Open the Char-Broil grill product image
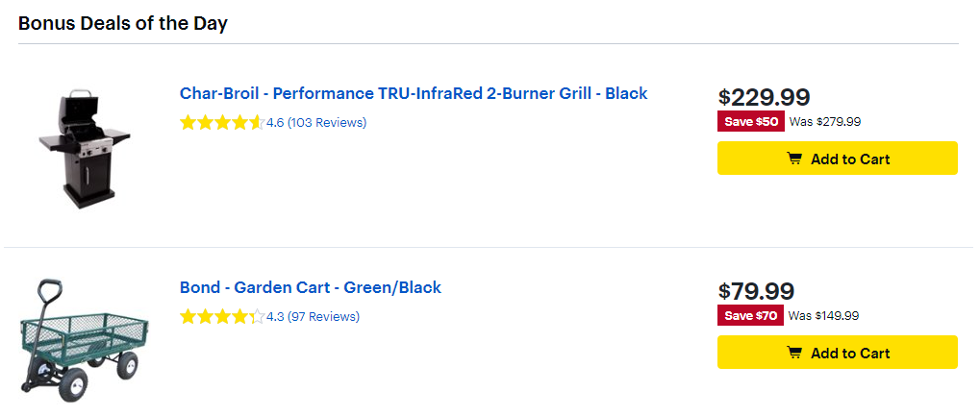980x416 pixels. (85, 149)
